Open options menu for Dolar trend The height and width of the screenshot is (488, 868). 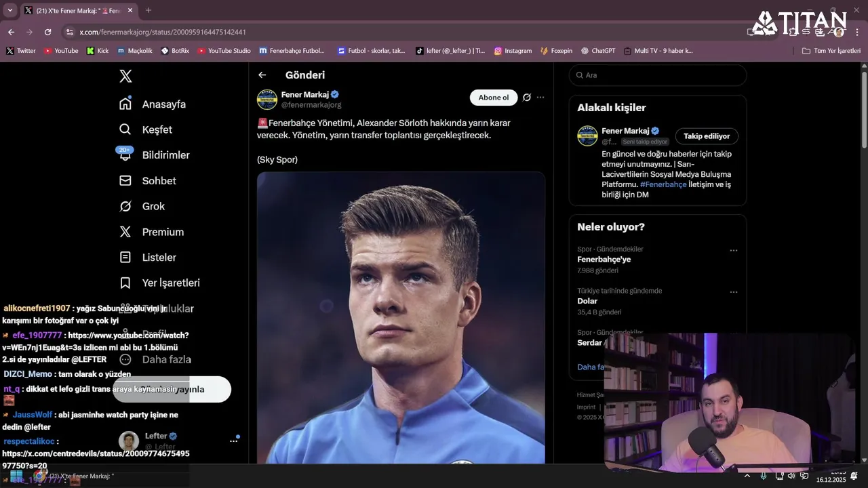tap(733, 292)
